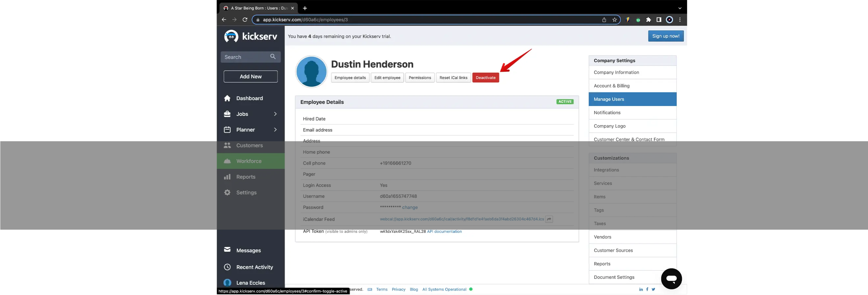Click the Blog footer link
This screenshot has height=295, width=868.
[414, 290]
